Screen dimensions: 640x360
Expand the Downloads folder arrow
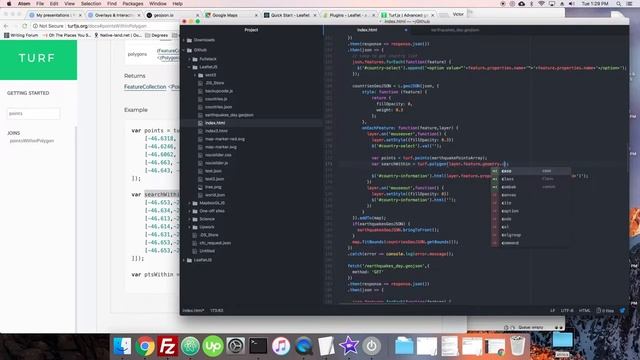tap(184, 40)
